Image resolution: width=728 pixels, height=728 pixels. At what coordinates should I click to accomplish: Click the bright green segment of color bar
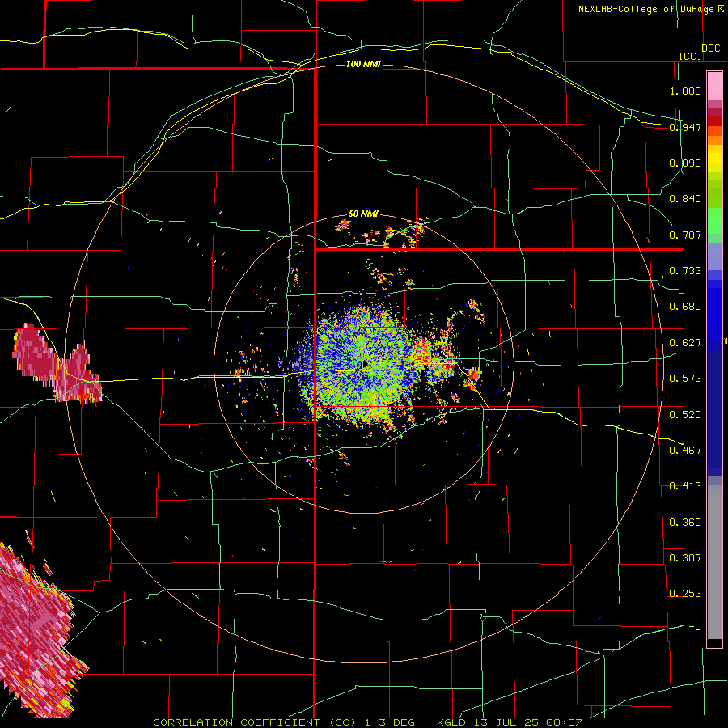714,221
